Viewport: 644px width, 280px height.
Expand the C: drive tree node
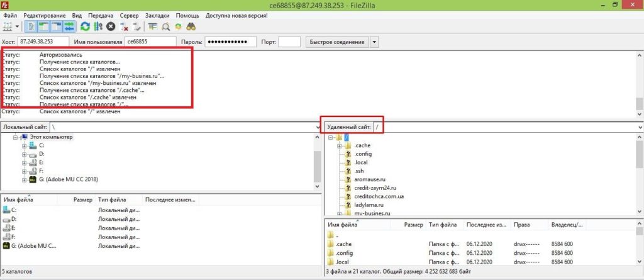click(x=24, y=145)
